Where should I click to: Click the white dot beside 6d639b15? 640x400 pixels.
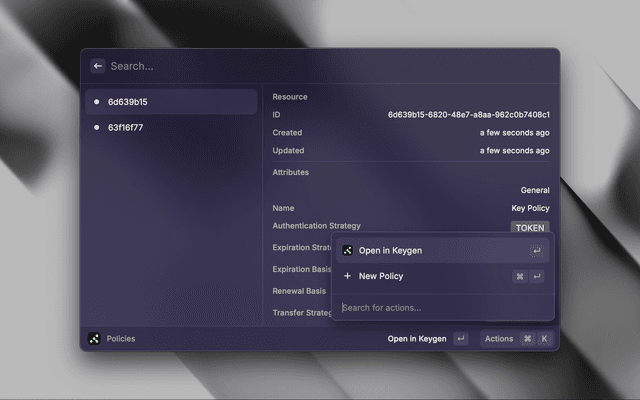pos(96,102)
